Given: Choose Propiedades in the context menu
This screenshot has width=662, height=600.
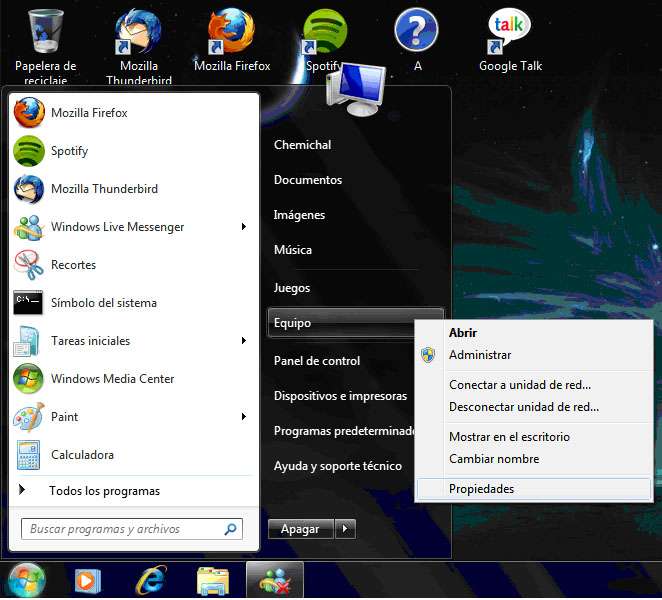Looking at the screenshot, I should pyautogui.click(x=481, y=489).
